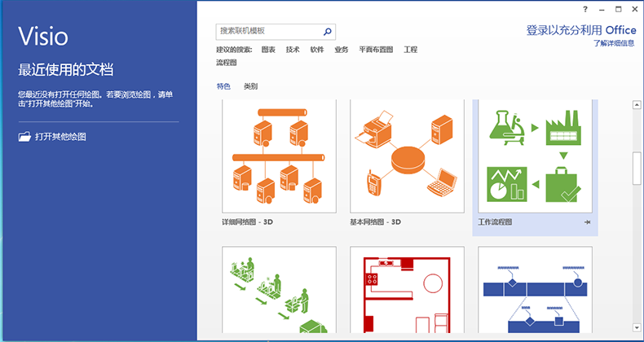Search suggested term 工程
Image resolution: width=644 pixels, height=342 pixels.
coord(411,50)
